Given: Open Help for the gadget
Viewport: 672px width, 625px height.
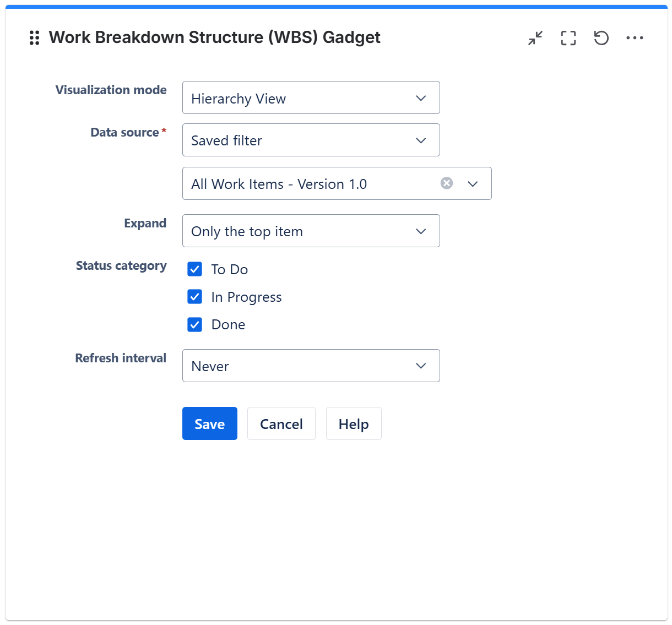Looking at the screenshot, I should [x=354, y=424].
